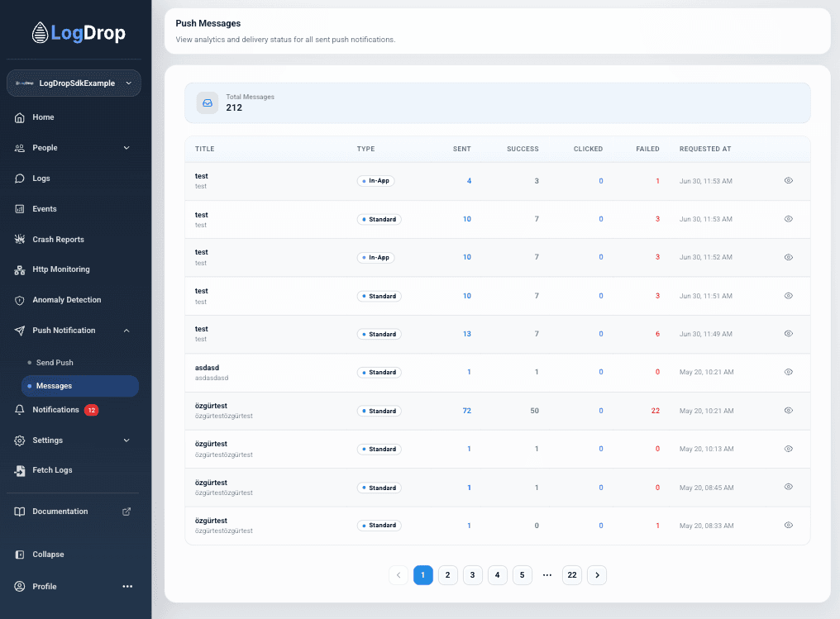
Task: Click the Anomaly Detection menu label
Action: (67, 300)
